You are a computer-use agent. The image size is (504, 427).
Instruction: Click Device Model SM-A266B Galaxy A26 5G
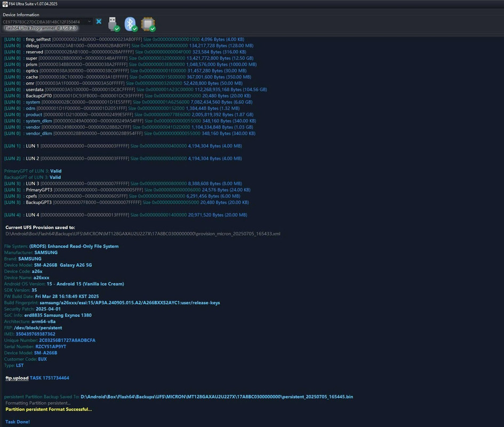(48, 265)
